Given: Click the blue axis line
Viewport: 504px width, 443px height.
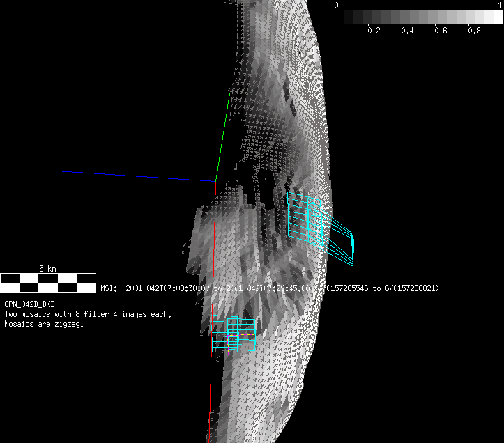Looking at the screenshot, I should (x=136, y=176).
